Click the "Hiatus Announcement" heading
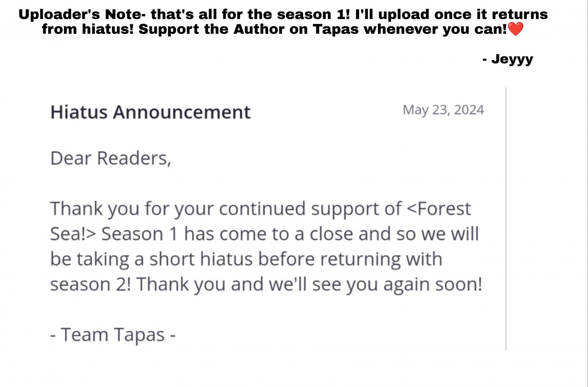This screenshot has height=387, width=588. click(150, 112)
